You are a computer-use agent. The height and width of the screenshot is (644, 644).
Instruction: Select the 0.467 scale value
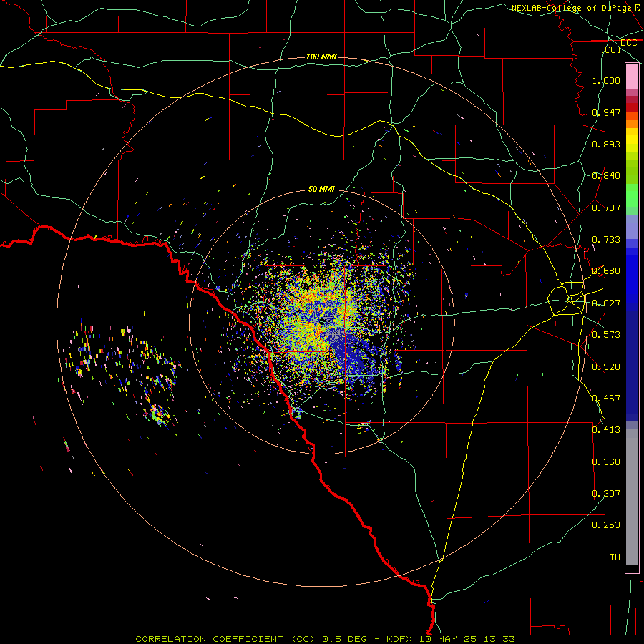[x=606, y=399]
